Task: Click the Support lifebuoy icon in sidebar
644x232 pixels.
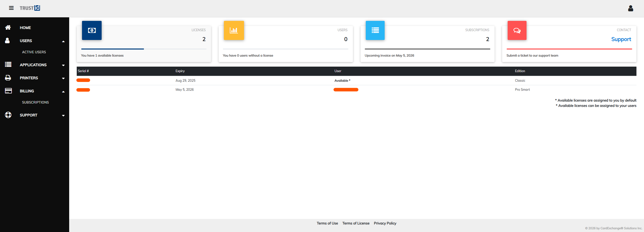Action: [x=8, y=115]
